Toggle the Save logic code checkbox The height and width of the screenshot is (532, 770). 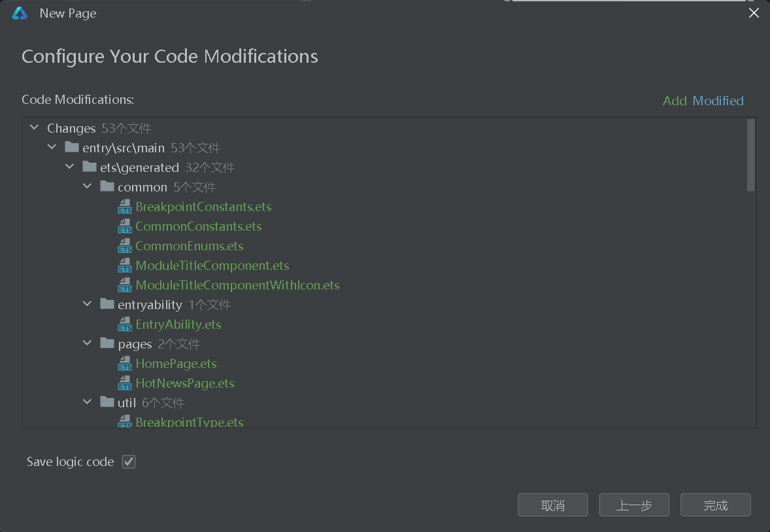tap(129, 462)
